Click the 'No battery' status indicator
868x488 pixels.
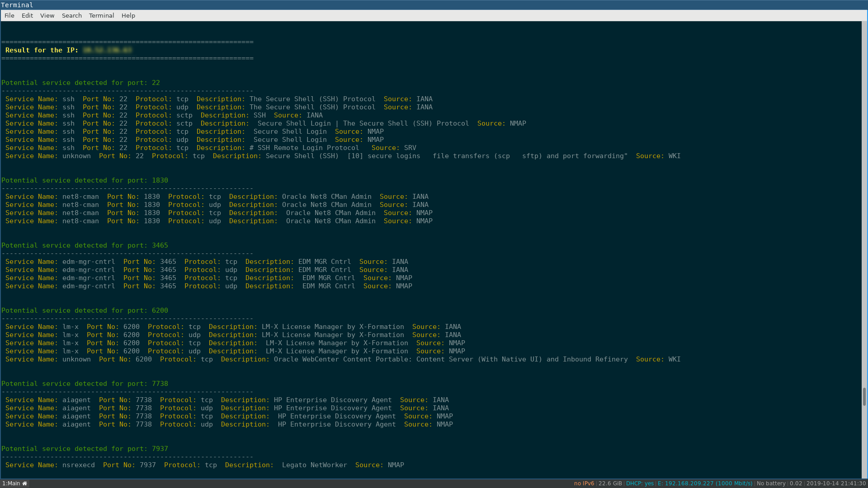(771, 483)
